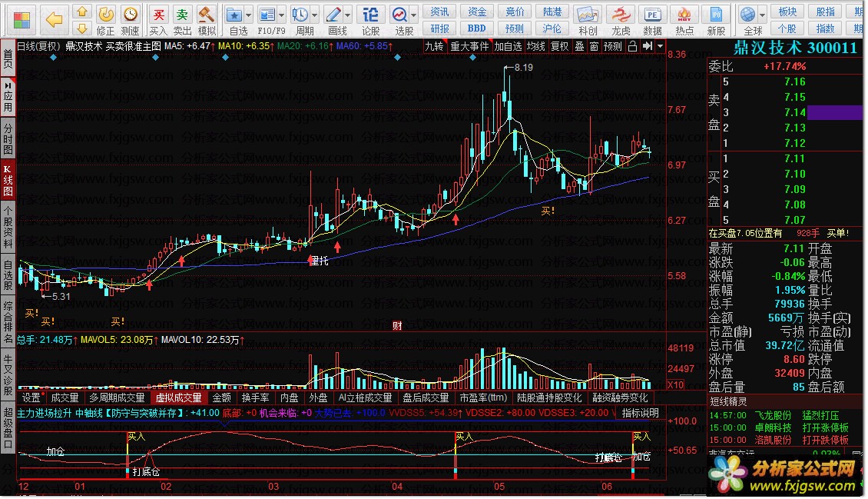Click the 板块 toolbar button
Image resolution: width=868 pixels, height=499 pixels.
787,11
